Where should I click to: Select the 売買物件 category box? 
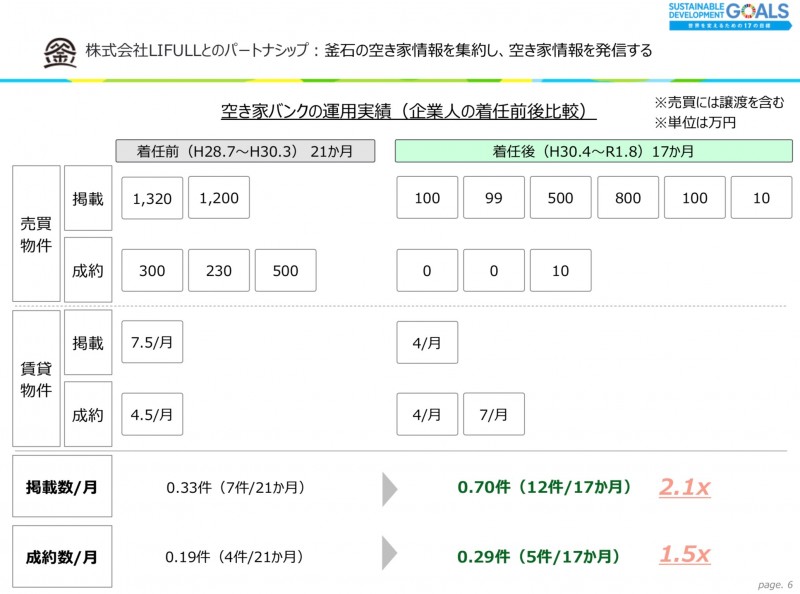(36, 234)
